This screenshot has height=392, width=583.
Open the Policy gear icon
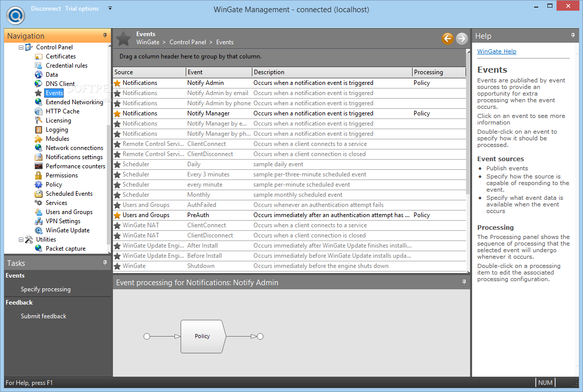pos(38,184)
